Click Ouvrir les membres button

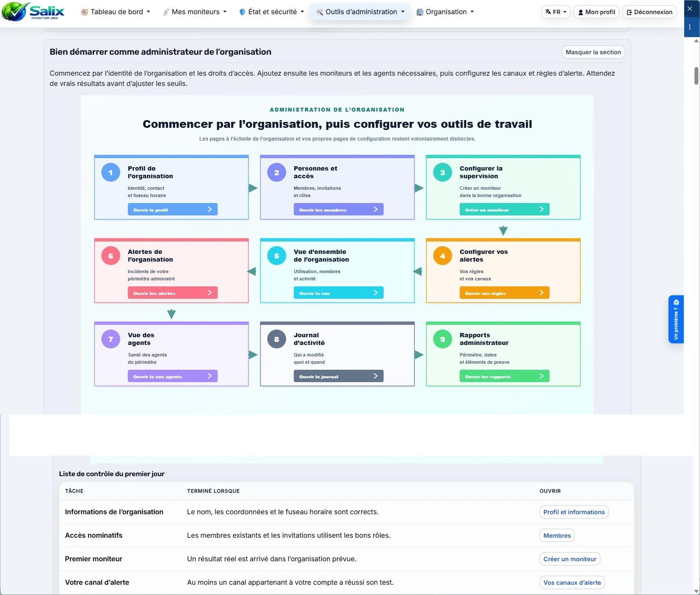coord(338,209)
